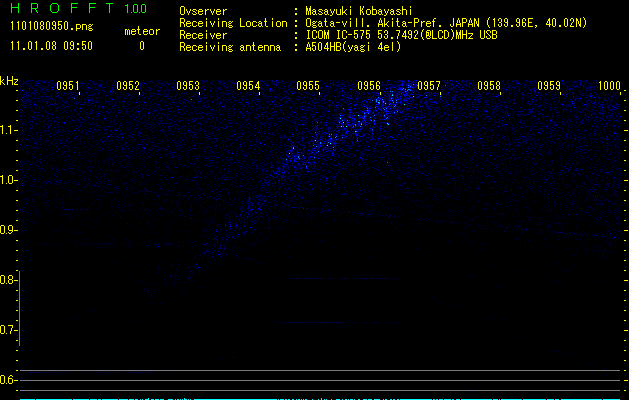Click the Receiving Location label
This screenshot has width=629, height=400.
(233, 23)
